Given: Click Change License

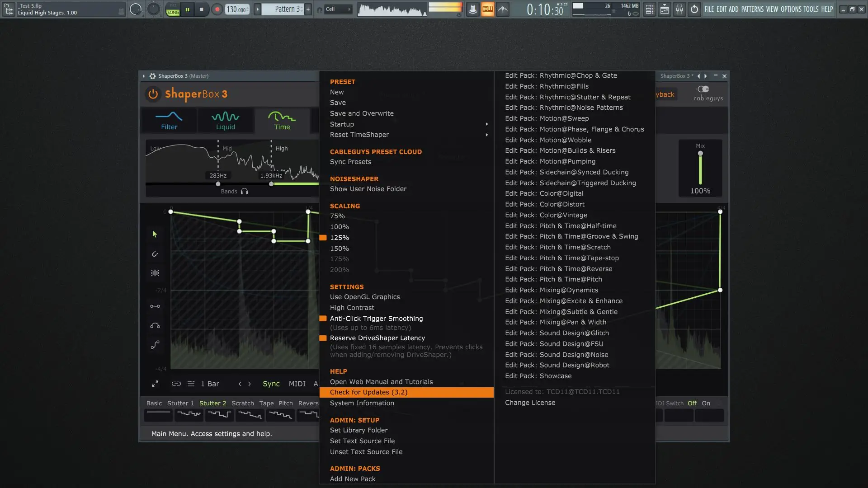Looking at the screenshot, I should 530,403.
